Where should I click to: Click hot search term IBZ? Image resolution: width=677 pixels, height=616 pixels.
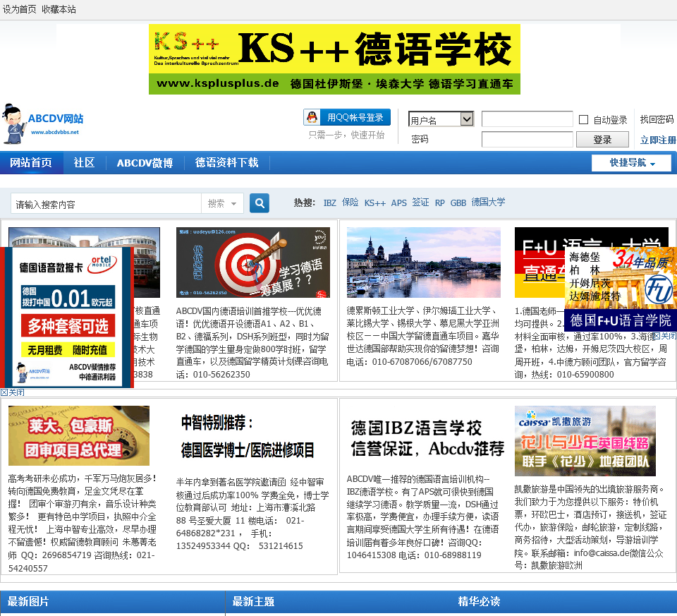330,203
